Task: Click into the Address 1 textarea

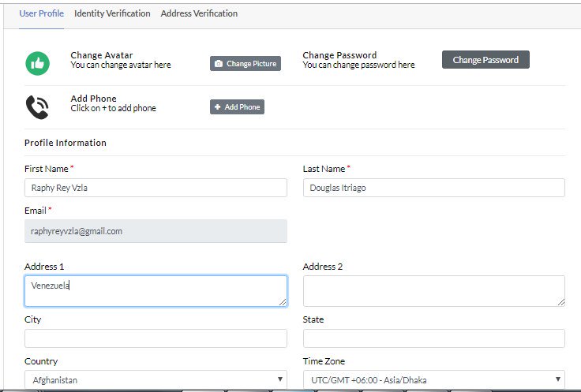Action: [156, 291]
